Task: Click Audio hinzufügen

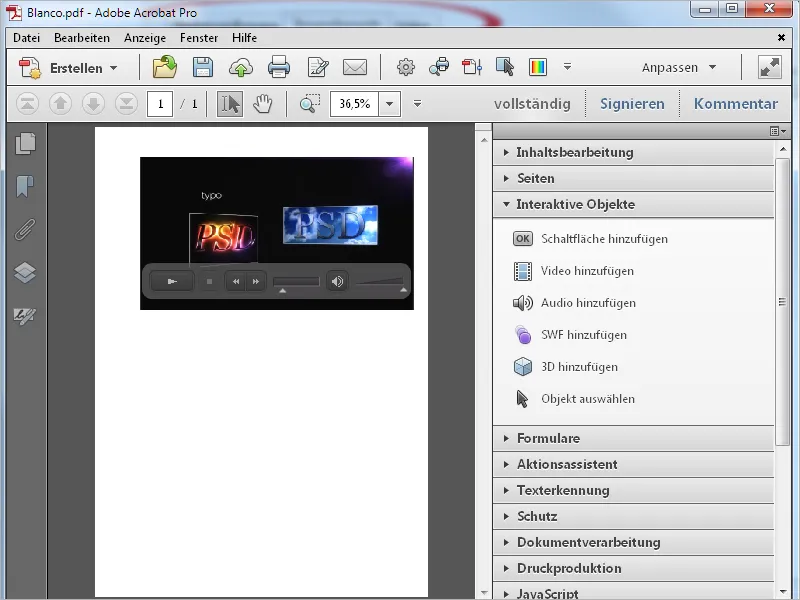Action: tap(588, 303)
